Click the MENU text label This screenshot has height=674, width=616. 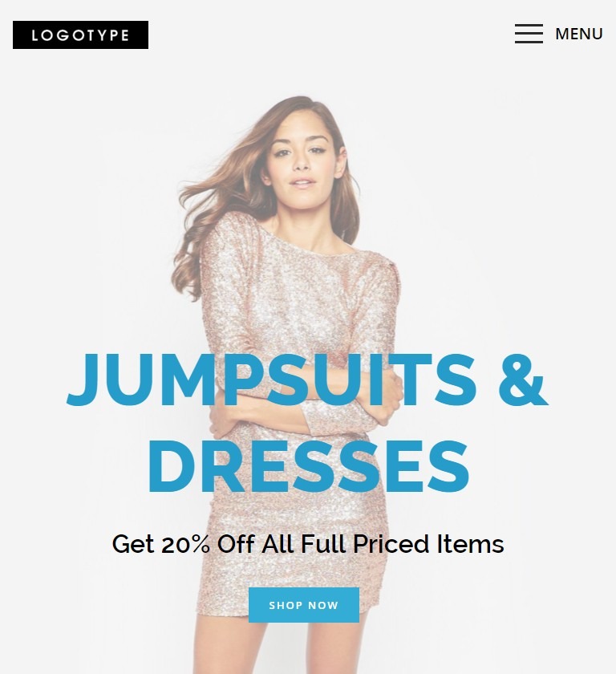[x=578, y=34]
